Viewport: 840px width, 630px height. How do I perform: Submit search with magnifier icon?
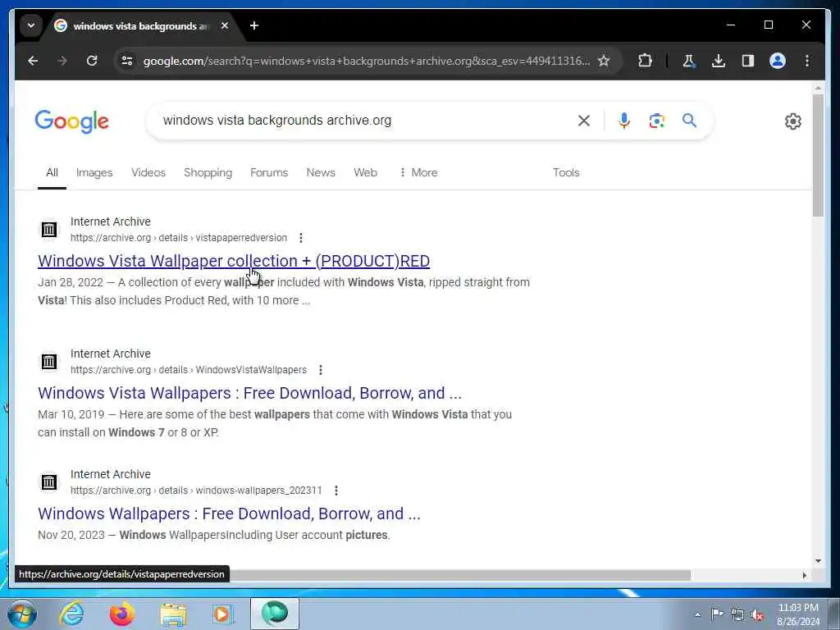[689, 121]
